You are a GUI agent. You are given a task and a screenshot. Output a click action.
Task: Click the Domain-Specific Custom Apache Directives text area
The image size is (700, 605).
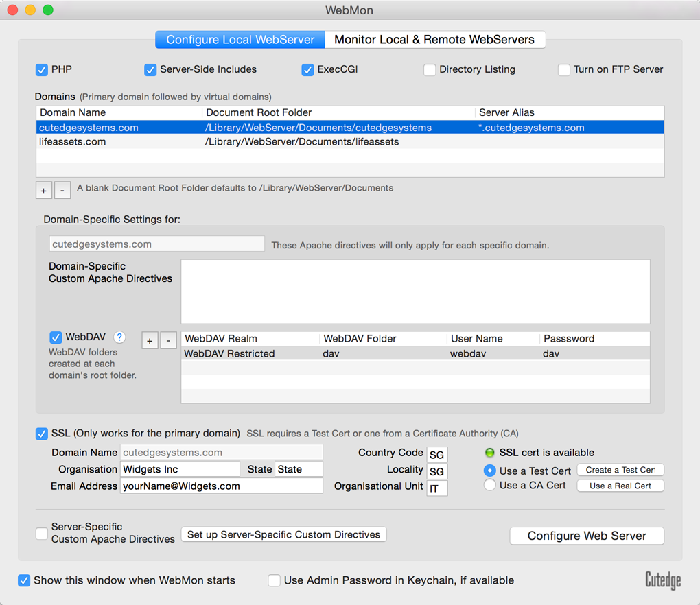click(415, 292)
